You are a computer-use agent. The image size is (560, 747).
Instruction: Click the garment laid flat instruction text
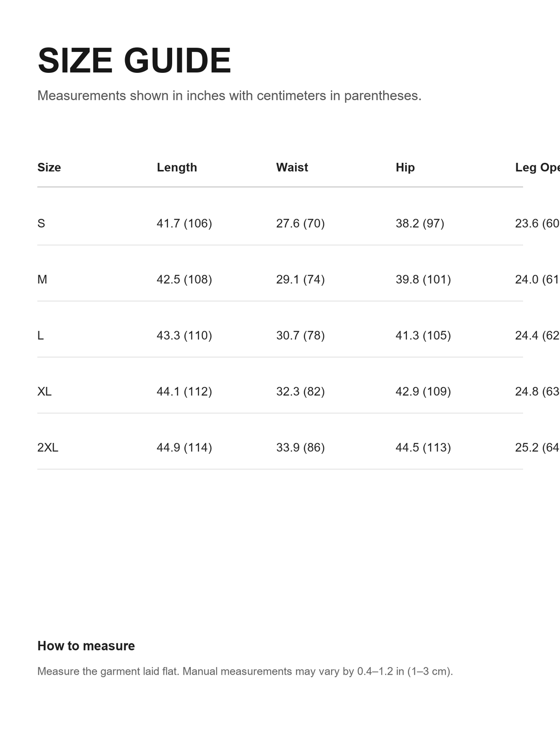(245, 671)
